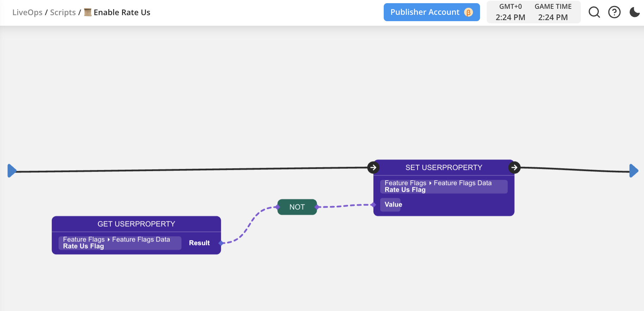The height and width of the screenshot is (311, 644).
Task: Click SET USERPROPERTY input flow arrow
Action: click(x=373, y=167)
